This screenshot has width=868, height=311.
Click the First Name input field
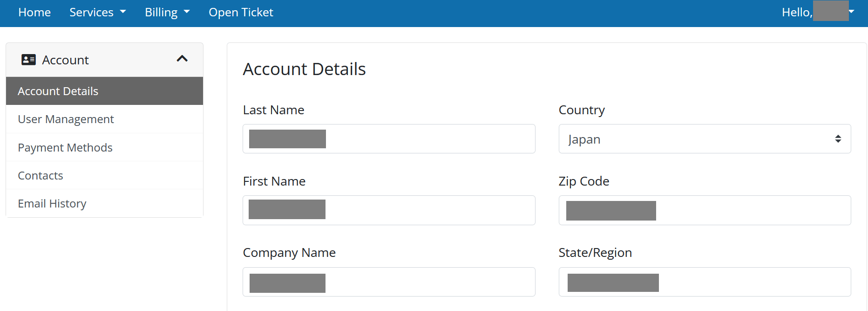pyautogui.click(x=389, y=210)
